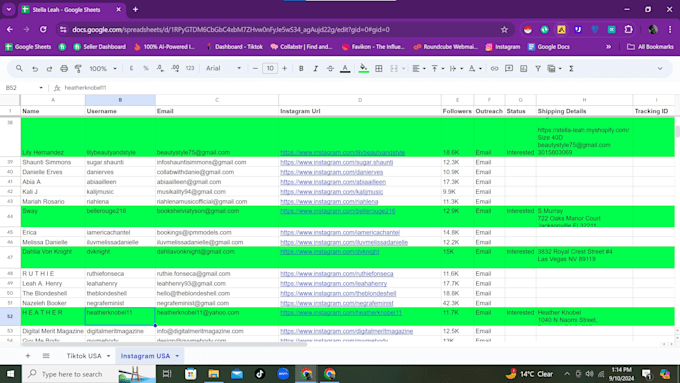Screen dimensions: 680x383
Task: Click the insert link icon
Action: click(x=494, y=69)
